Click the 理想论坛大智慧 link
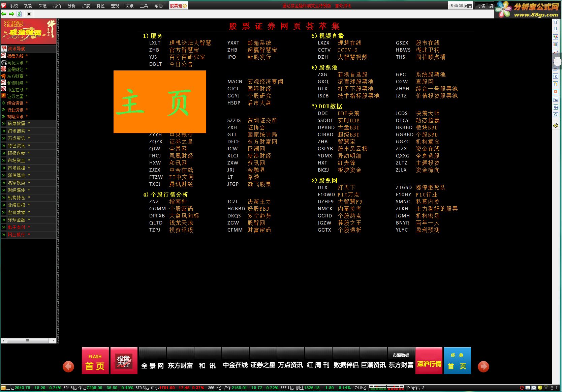This screenshot has height=392, width=562. click(x=190, y=43)
